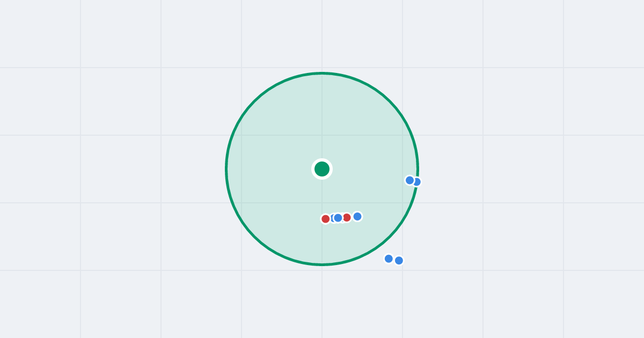
Task: Select the blue marker just inside the circle's right edge
Action: [x=409, y=180]
